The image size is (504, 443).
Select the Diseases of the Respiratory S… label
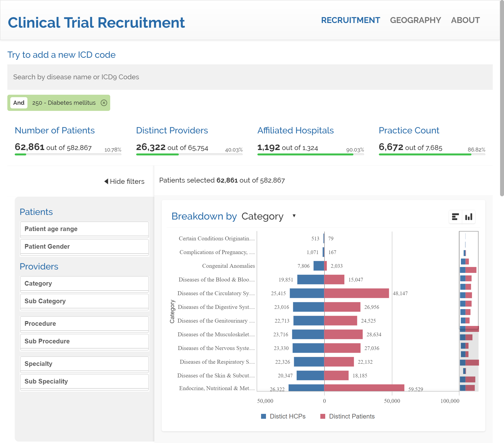[217, 362]
